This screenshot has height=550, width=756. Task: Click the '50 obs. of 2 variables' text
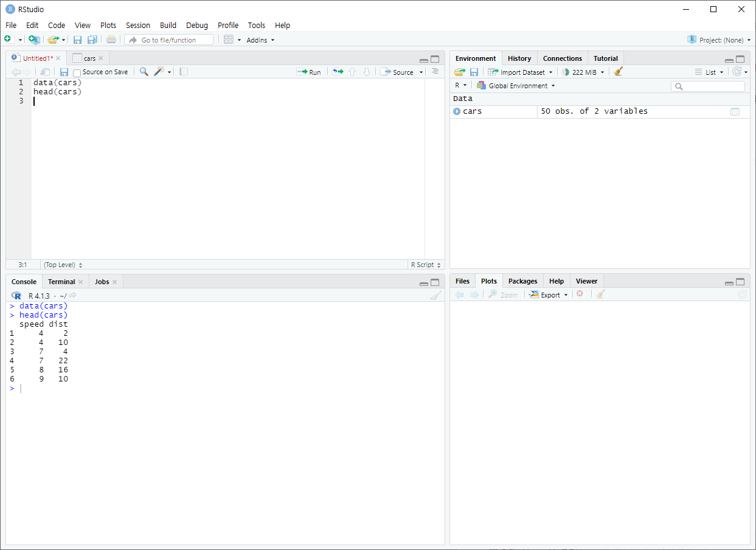594,111
